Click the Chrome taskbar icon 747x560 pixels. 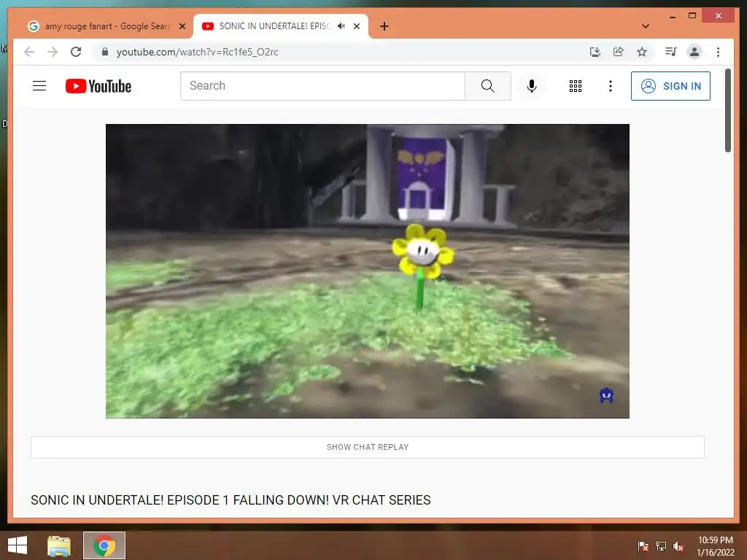[104, 545]
